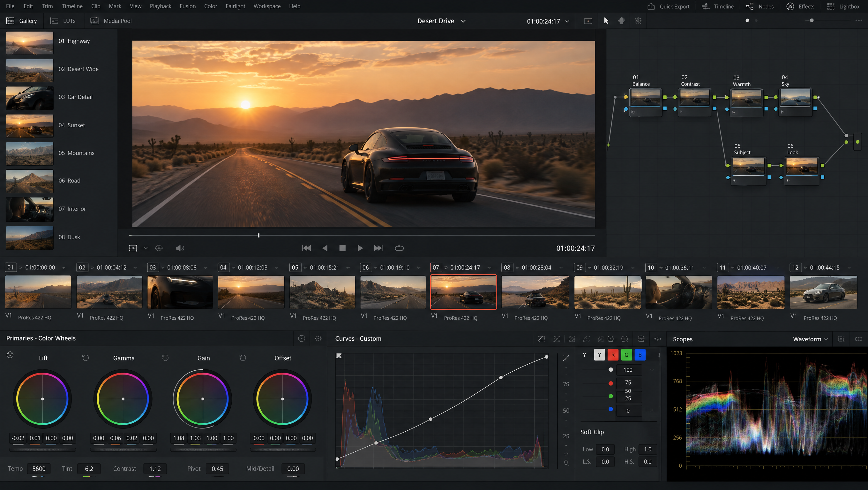Open the Color menu
This screenshot has height=490, width=868.
coord(211,6)
